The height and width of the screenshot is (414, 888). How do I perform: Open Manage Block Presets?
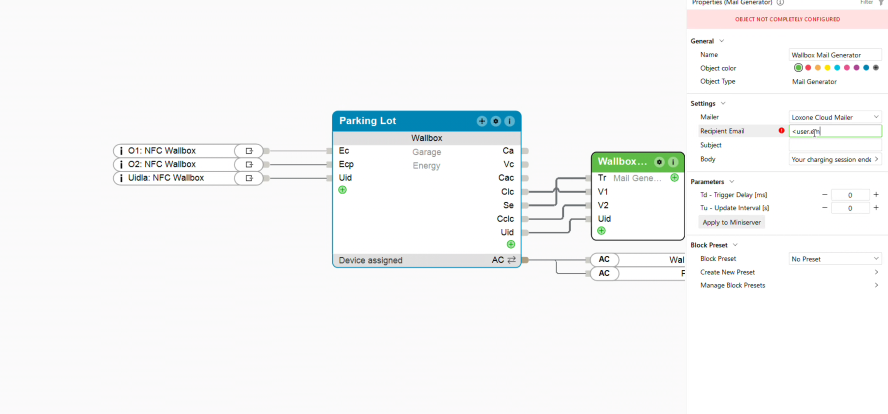point(786,285)
